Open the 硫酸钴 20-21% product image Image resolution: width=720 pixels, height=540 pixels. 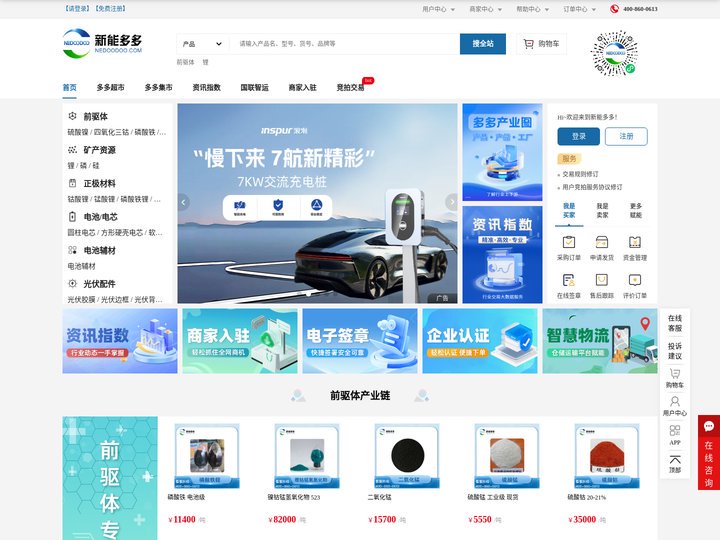coord(607,456)
